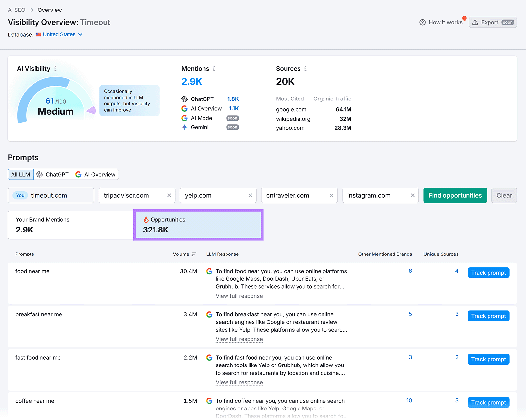Track the prompt coffee near me
Viewport: 526px width, 420px height.
(489, 402)
